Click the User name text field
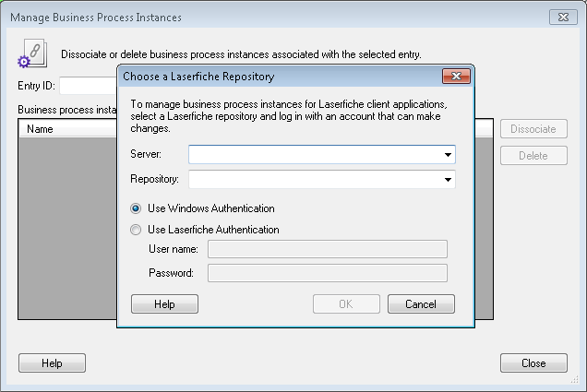The width and height of the screenshot is (587, 392). pos(328,249)
